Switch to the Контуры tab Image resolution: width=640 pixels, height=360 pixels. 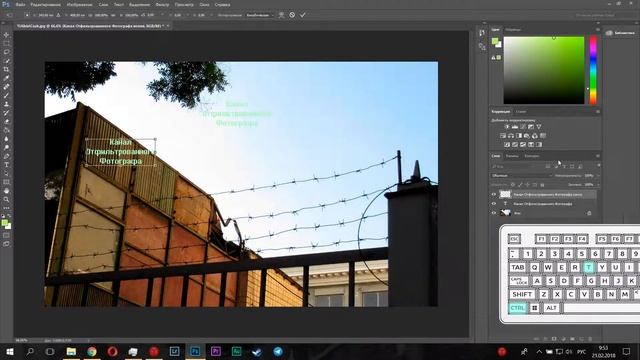tap(531, 156)
